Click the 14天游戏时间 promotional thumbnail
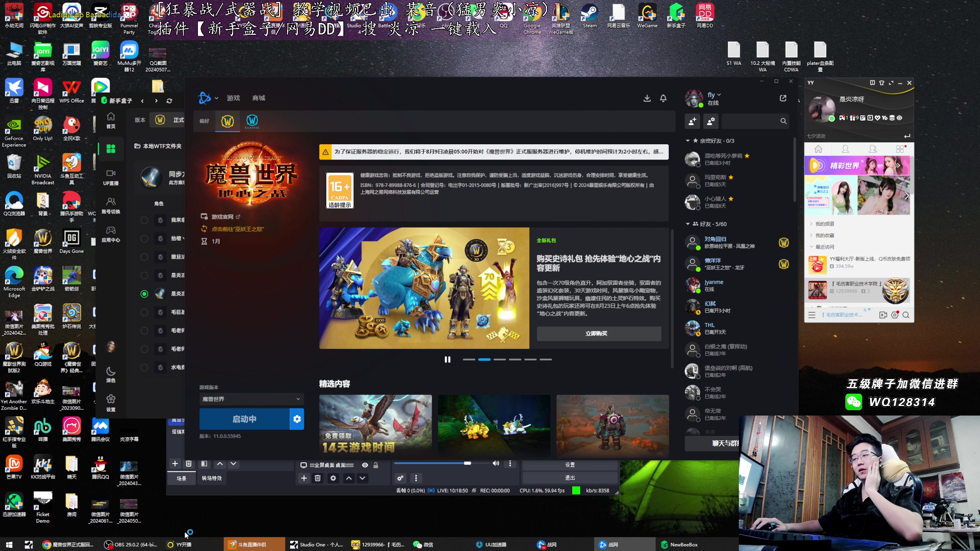This screenshot has height=551, width=980. [375, 423]
